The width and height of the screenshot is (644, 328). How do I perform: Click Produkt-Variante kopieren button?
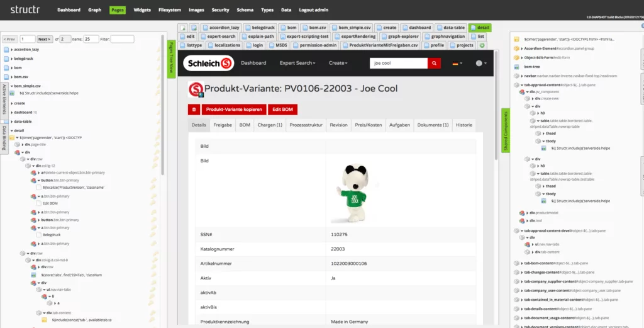(x=234, y=110)
